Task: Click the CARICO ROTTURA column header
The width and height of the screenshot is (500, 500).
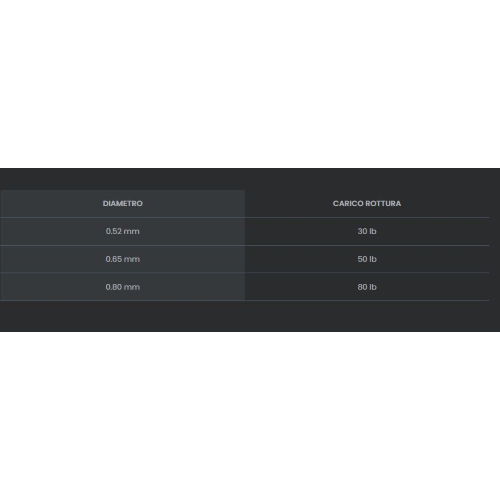Action: 367,204
